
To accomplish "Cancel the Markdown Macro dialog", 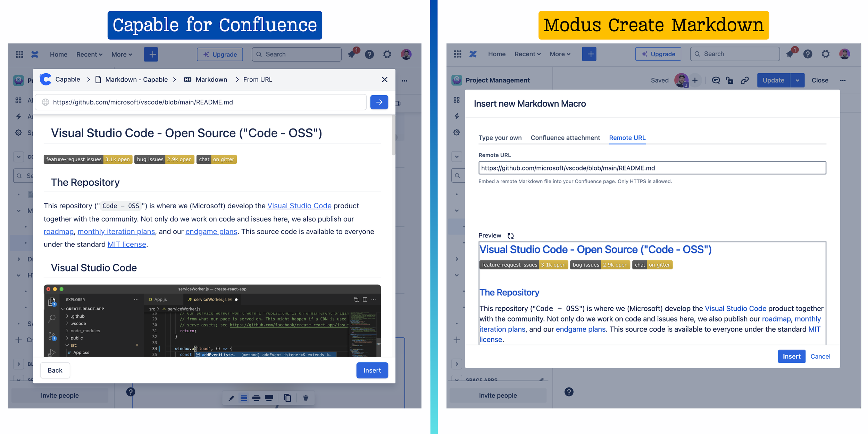I will click(x=820, y=357).
